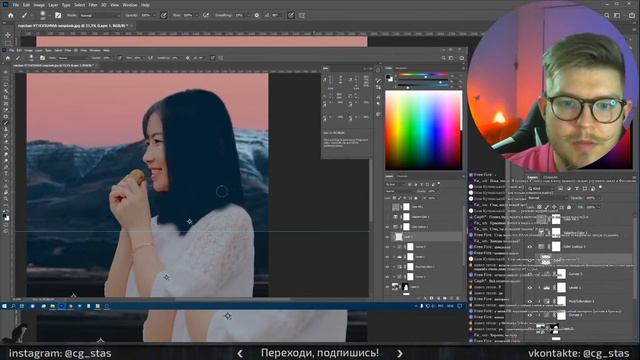Open smoothing options gear in outer options bar
This screenshot has height=360, width=640.
click(x=257, y=15)
